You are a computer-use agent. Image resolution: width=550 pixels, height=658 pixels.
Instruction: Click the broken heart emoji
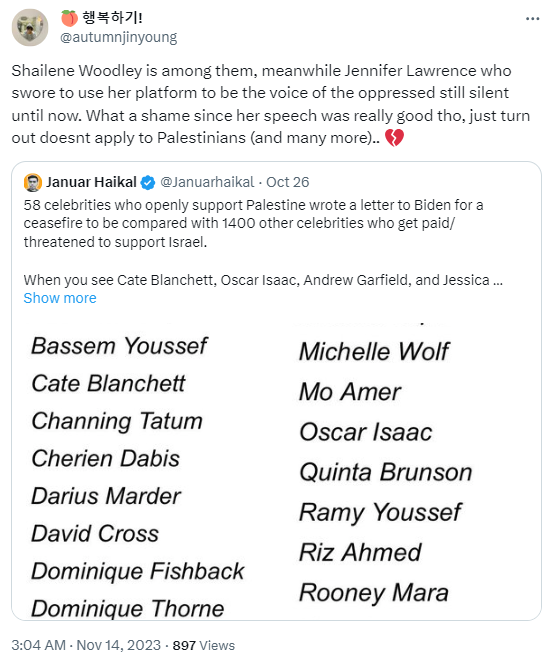click(394, 138)
